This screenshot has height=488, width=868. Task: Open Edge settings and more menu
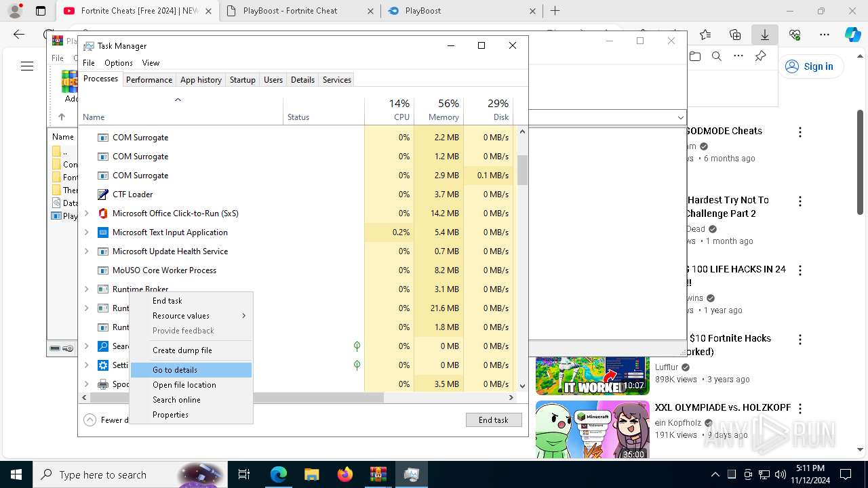825,35
